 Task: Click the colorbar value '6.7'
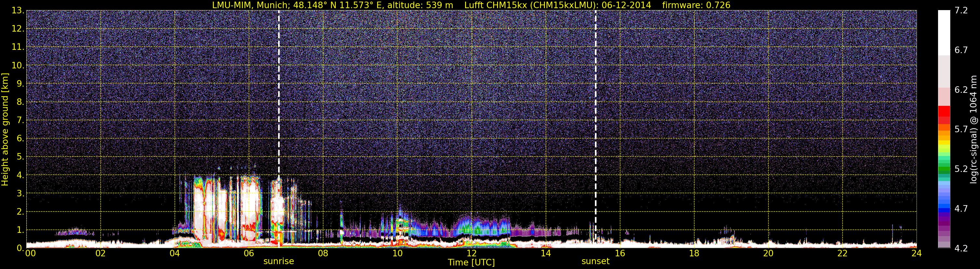[961, 50]
